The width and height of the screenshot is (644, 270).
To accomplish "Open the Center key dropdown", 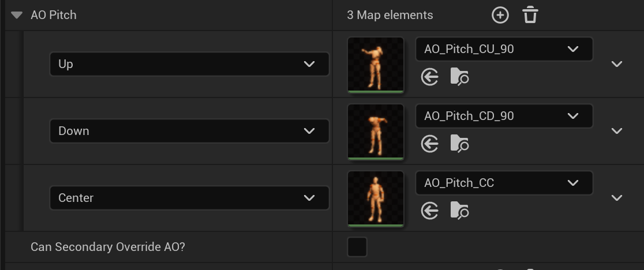I will click(x=189, y=198).
